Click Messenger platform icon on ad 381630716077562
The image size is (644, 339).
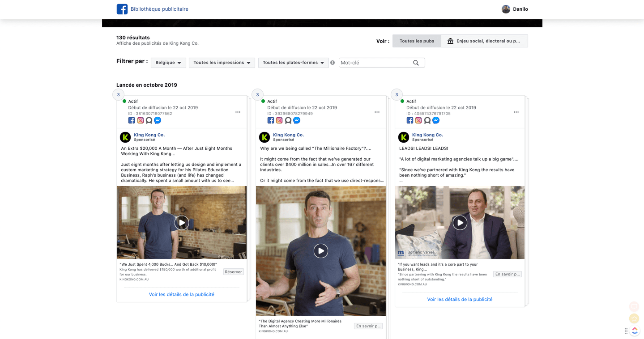(x=158, y=120)
